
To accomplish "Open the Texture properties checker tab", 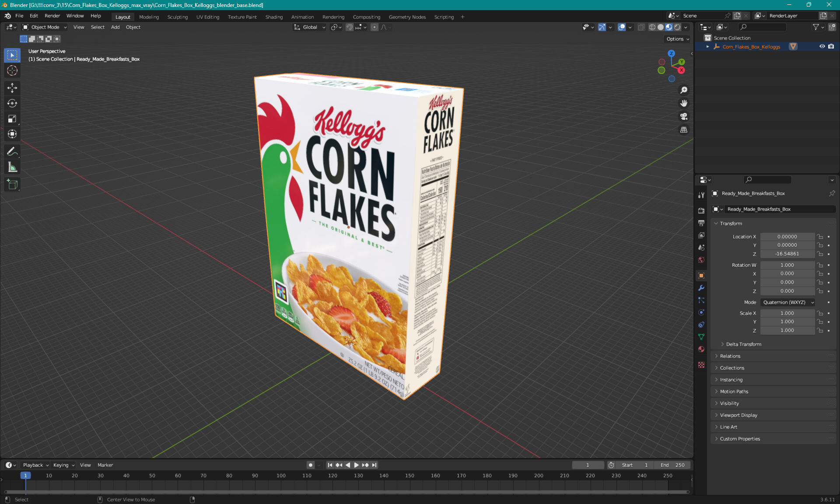I will pos(701,365).
